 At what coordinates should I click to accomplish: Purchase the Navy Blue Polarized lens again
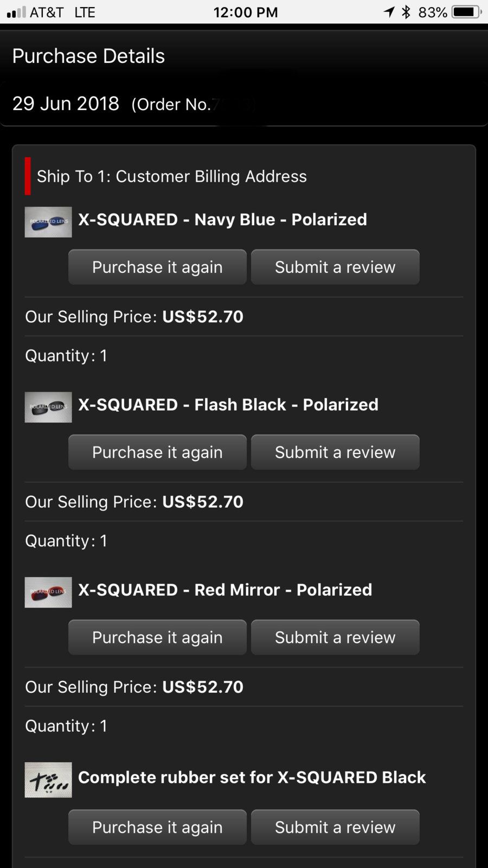click(157, 267)
